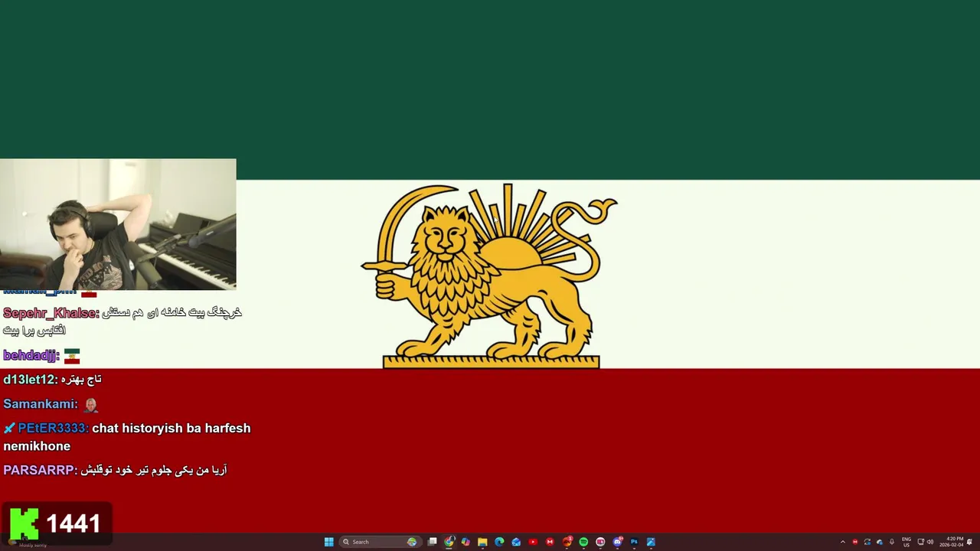Switch to Google Chrome in the taskbar

pos(449,542)
